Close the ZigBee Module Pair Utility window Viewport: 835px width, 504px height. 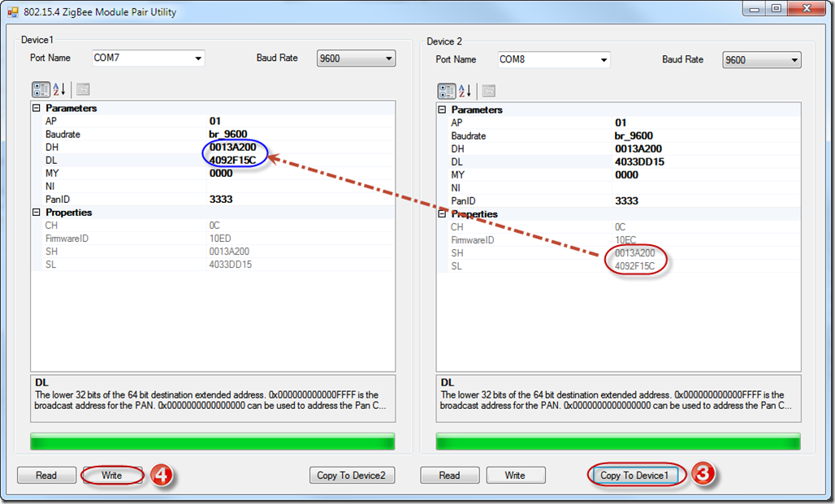[807, 9]
